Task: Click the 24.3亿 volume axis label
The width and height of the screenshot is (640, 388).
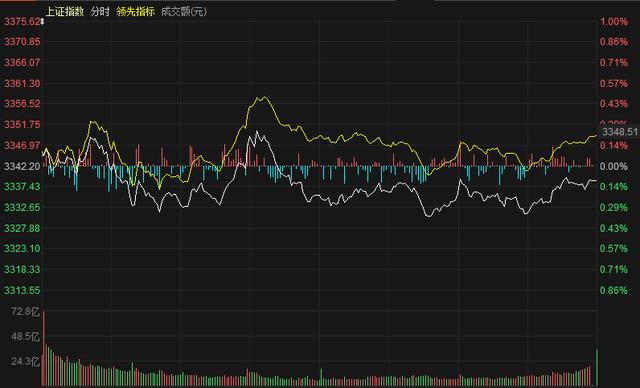Action: [25, 361]
